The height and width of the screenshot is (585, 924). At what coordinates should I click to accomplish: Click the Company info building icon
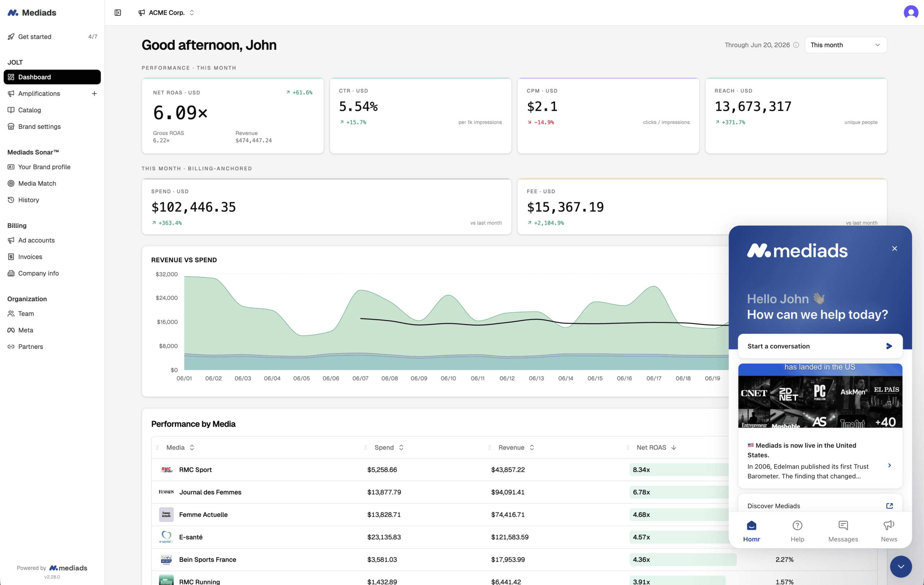11,273
